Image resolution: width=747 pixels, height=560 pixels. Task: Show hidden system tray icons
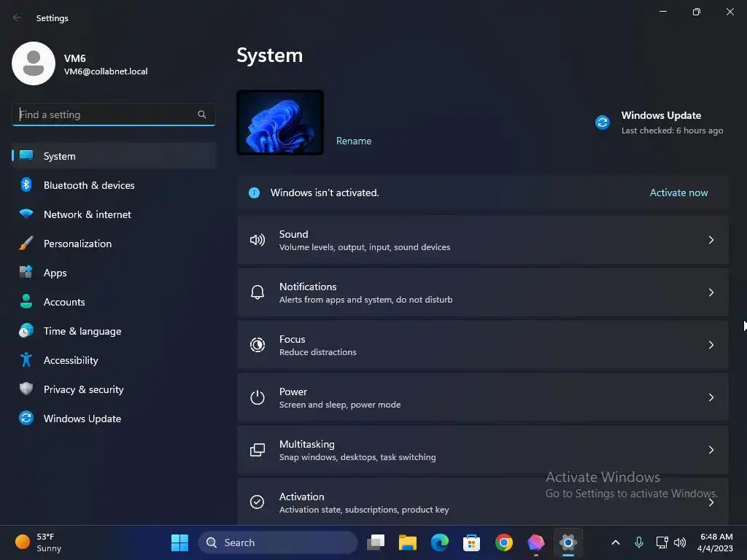tap(616, 542)
